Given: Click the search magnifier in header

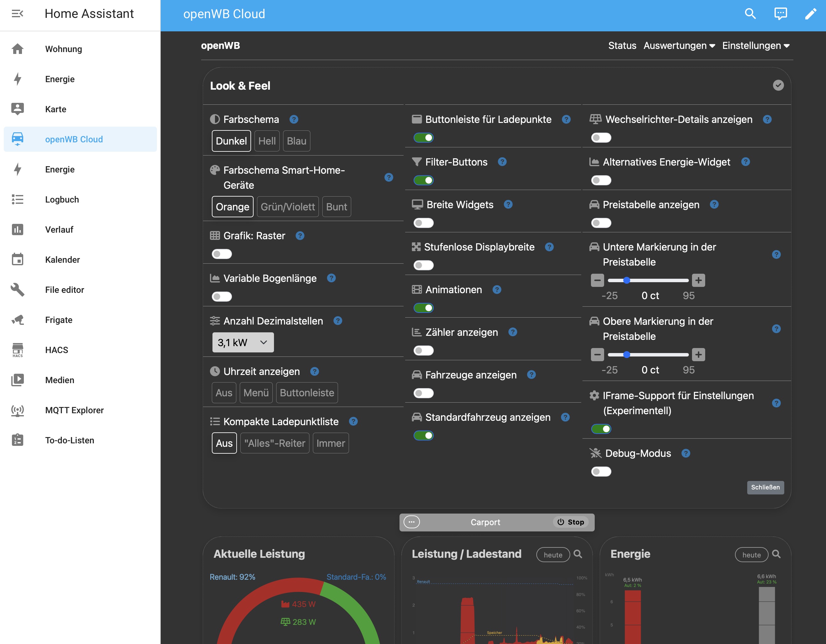Looking at the screenshot, I should tap(750, 14).
